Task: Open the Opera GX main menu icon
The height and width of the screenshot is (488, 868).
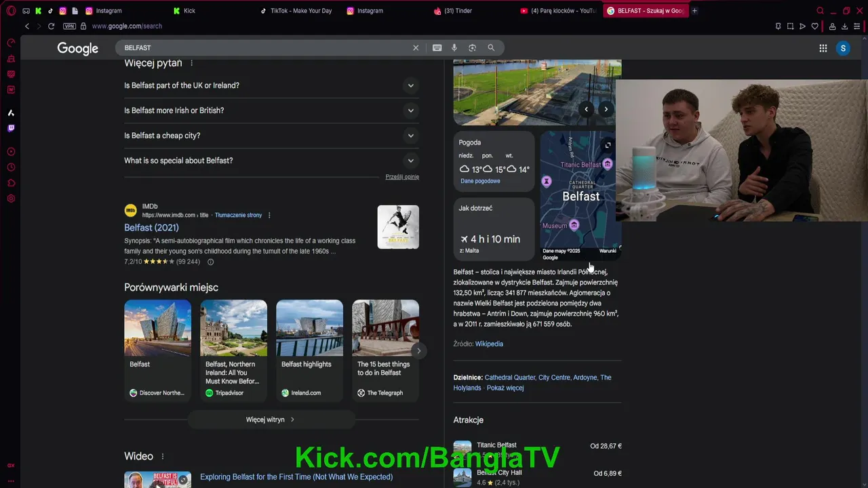Action: coord(11,11)
